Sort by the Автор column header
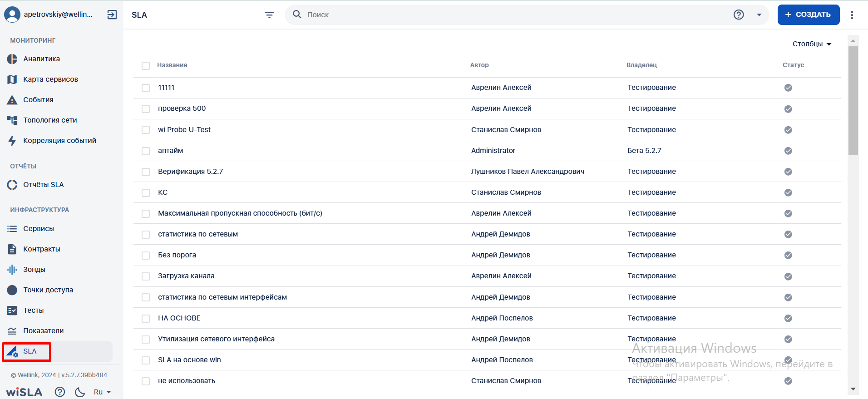This screenshot has height=399, width=868. click(x=479, y=65)
